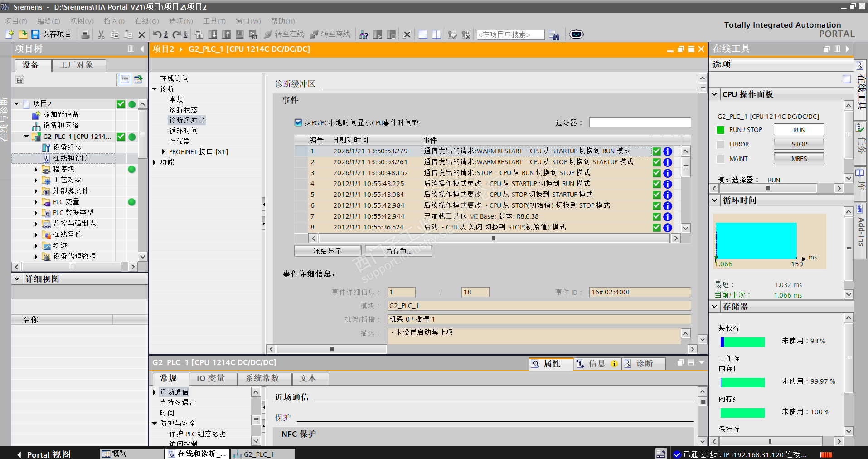Click the MRES button on CPU panel
This screenshot has height=459, width=868.
pos(799,159)
